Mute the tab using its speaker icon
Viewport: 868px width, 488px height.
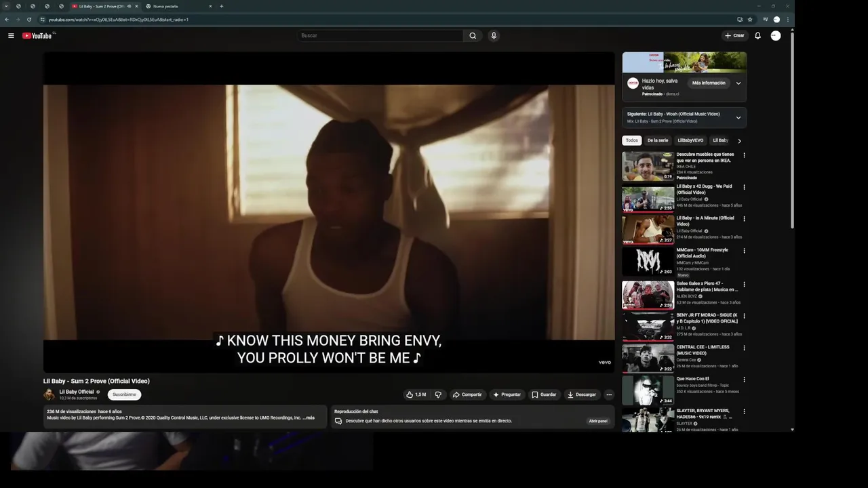[x=129, y=6]
